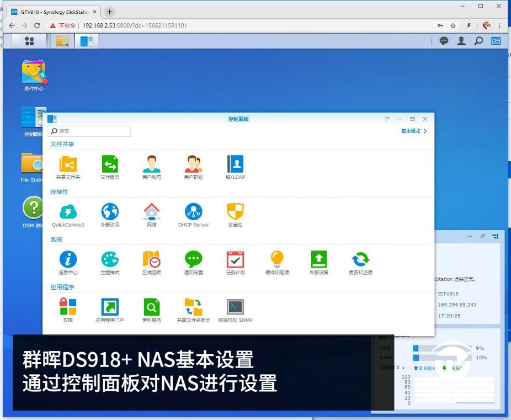Open the 终端机和 SNMP terminal icon
The width and height of the screenshot is (511, 420).
[x=235, y=311]
